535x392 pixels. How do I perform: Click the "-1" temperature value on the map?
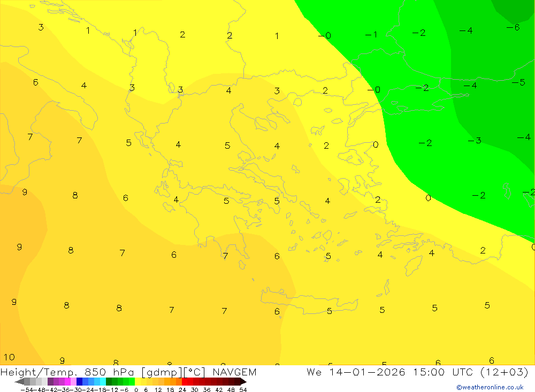371,34
